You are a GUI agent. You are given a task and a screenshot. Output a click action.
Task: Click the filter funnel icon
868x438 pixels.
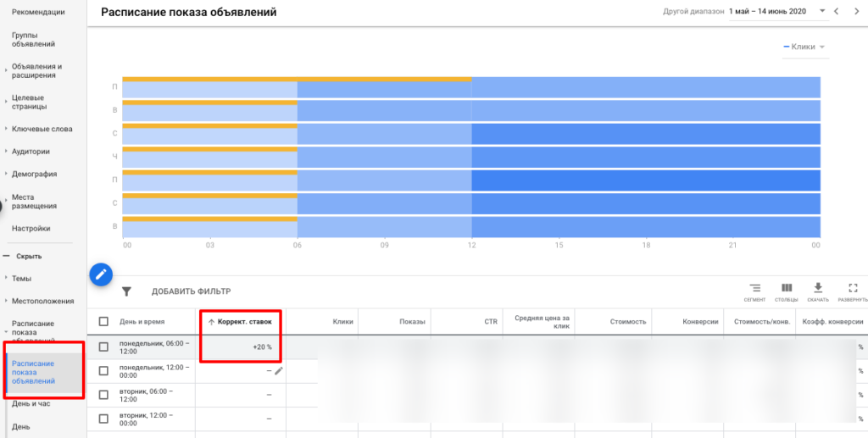(x=126, y=291)
